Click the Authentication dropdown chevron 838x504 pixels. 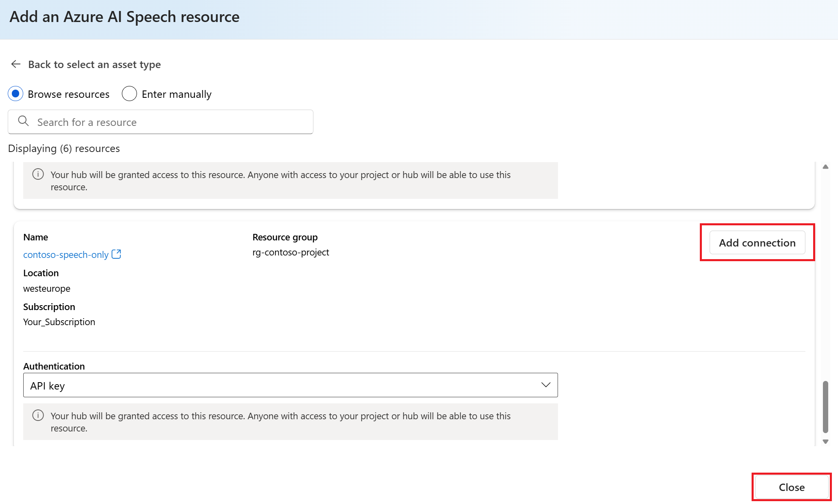(x=546, y=385)
